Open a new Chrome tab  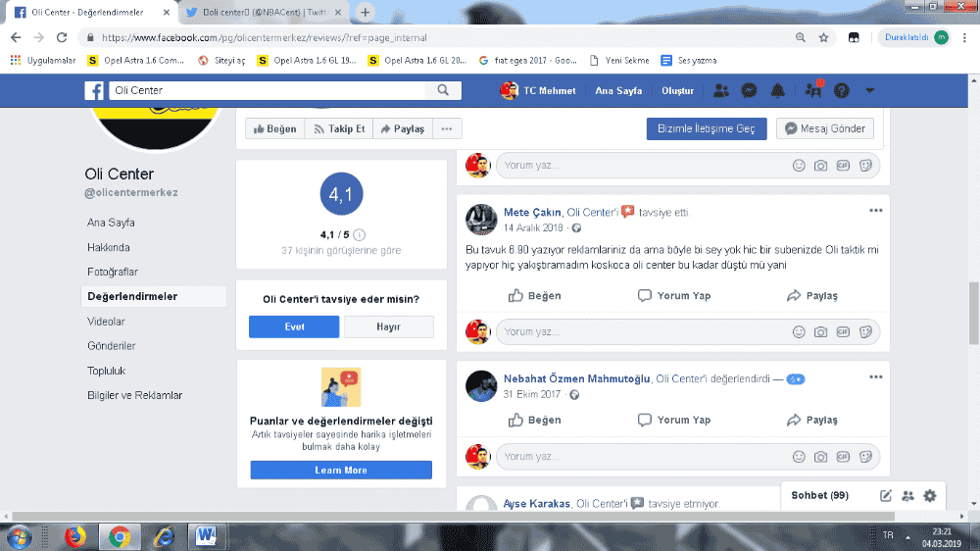365,12
